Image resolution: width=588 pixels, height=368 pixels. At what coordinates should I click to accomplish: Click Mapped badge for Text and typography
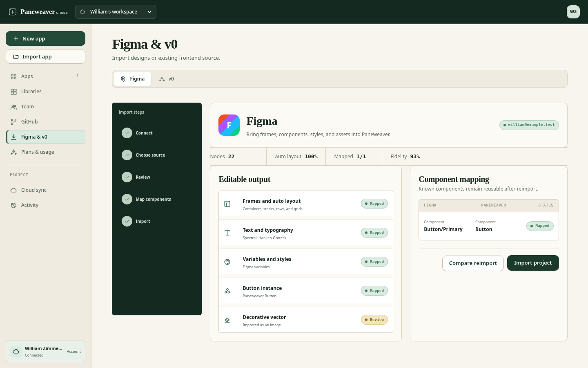[374, 233]
